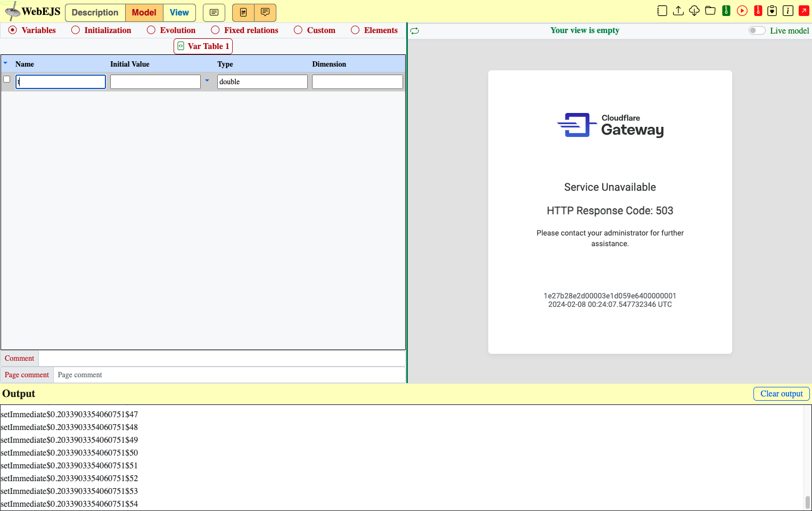Click the refresh view icon
812x511 pixels.
coord(415,31)
